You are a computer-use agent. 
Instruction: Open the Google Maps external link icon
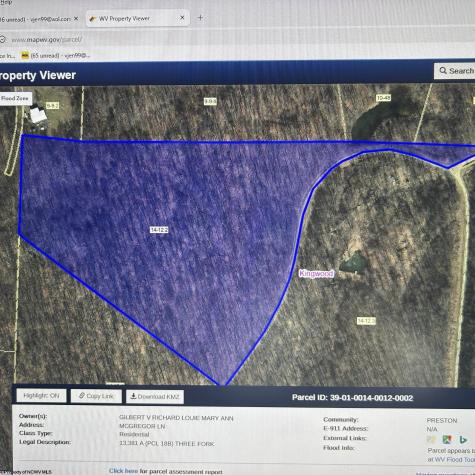click(x=447, y=439)
